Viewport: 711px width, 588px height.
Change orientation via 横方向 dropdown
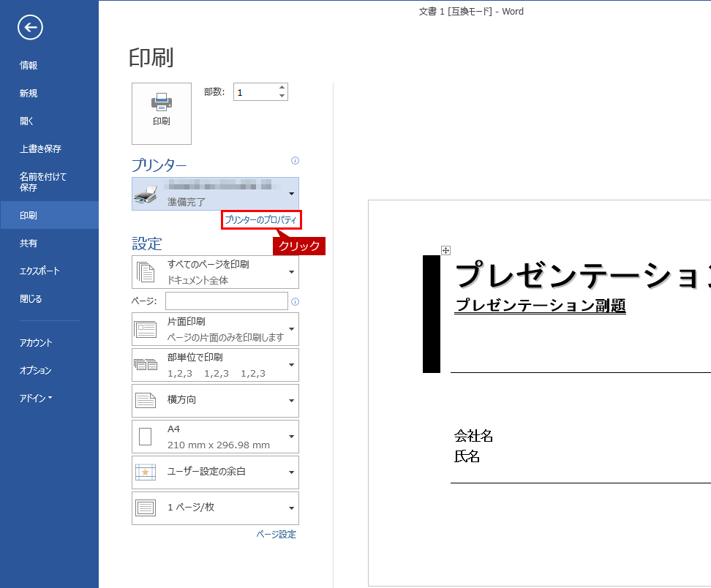215,401
